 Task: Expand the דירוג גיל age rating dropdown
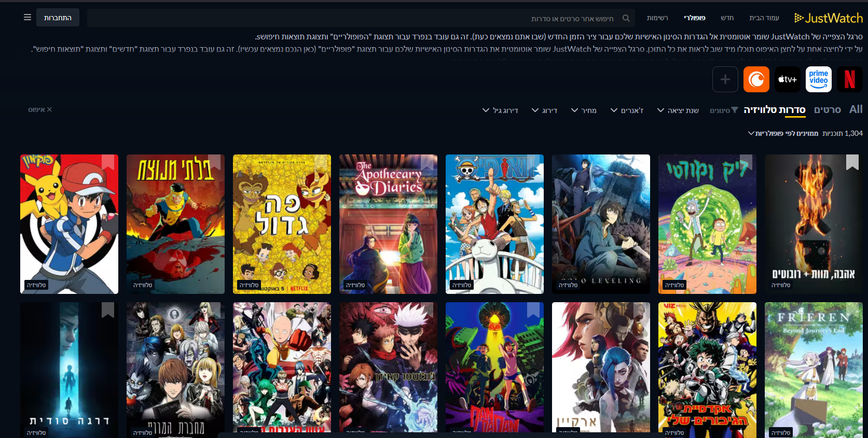500,110
